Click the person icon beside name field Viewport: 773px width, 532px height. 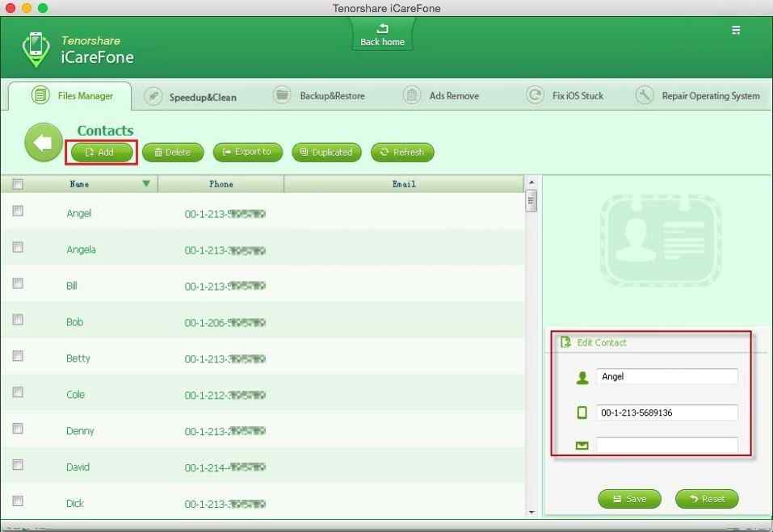[582, 377]
